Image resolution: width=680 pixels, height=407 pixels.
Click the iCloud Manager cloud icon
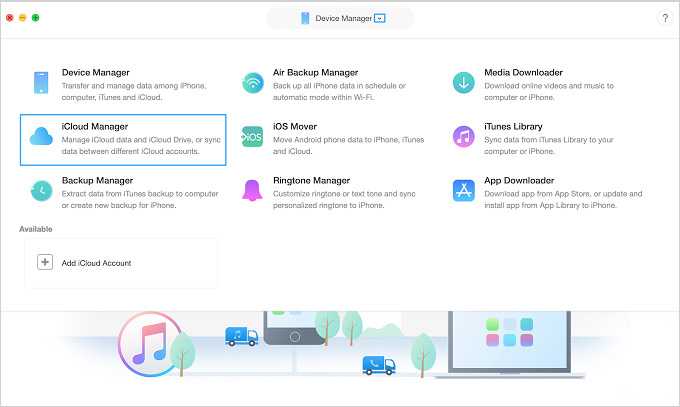coord(41,137)
